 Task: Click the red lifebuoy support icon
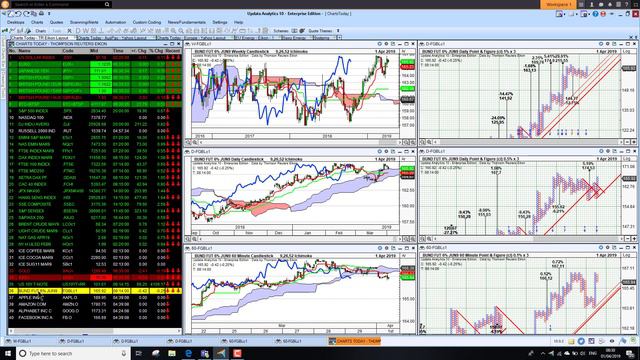click(x=603, y=14)
